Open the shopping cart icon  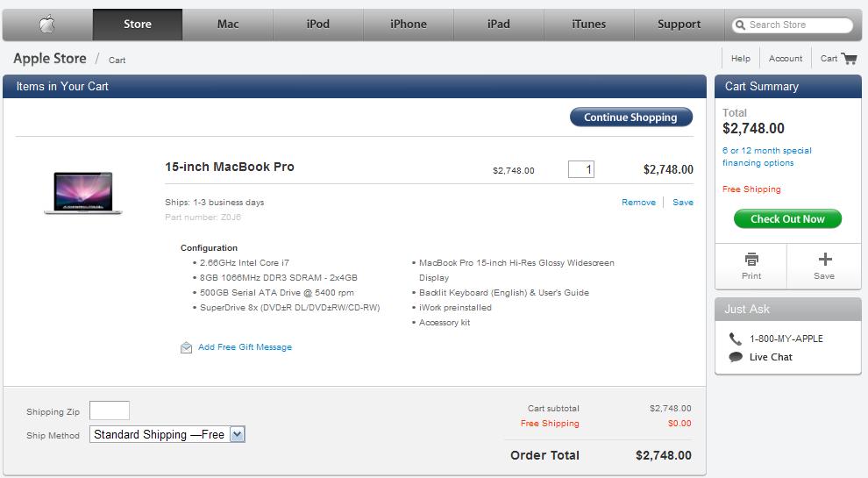pos(849,58)
